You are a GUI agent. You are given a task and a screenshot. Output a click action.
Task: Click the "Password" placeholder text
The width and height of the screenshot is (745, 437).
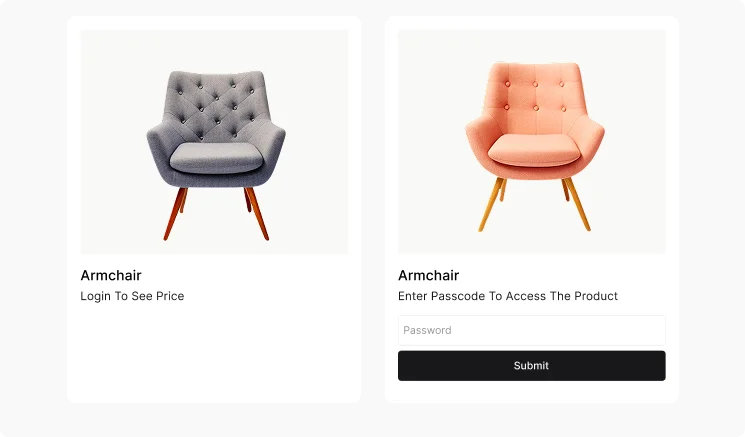tap(427, 330)
